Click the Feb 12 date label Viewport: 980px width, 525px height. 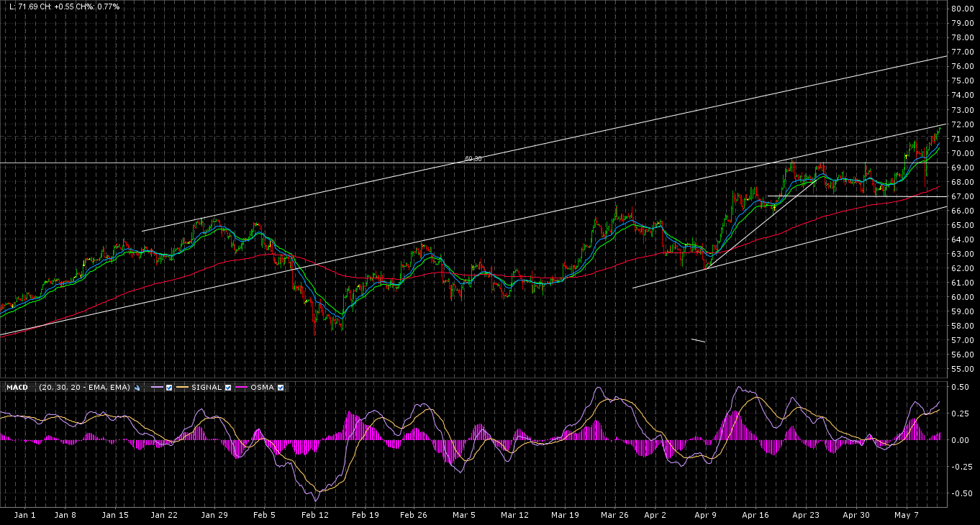coord(314,515)
